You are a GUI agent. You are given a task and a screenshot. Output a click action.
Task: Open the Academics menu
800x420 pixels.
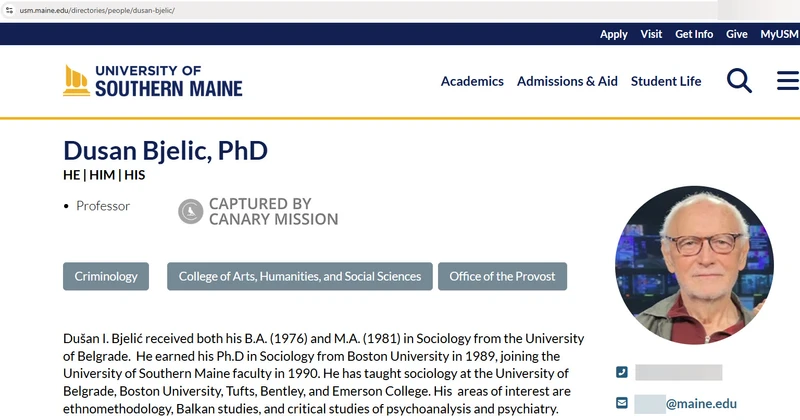click(x=472, y=81)
